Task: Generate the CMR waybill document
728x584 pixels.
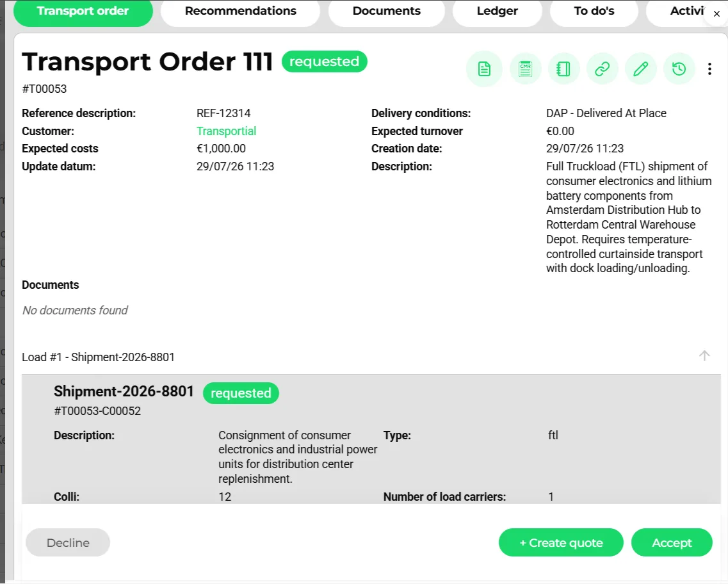Action: (525, 69)
